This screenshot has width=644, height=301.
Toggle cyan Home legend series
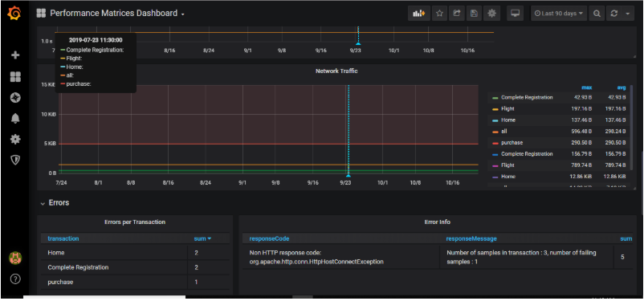508,120
